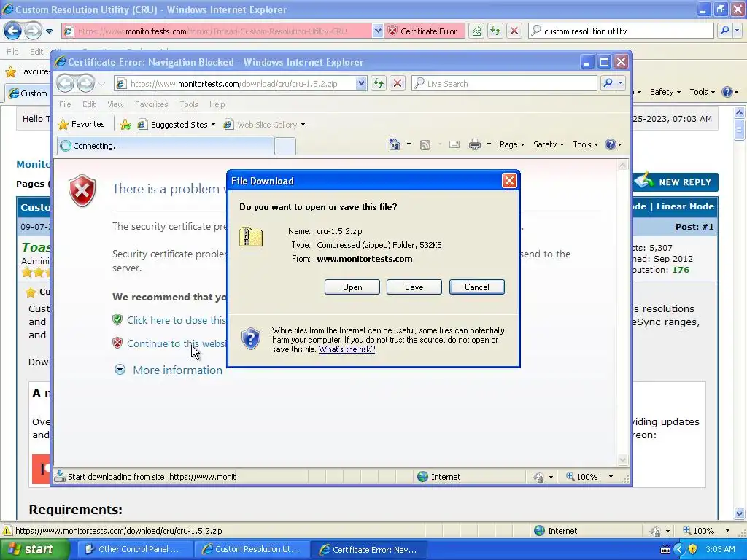Click Open in the File Download dialog
The width and height of the screenshot is (747, 560).
pyautogui.click(x=352, y=287)
